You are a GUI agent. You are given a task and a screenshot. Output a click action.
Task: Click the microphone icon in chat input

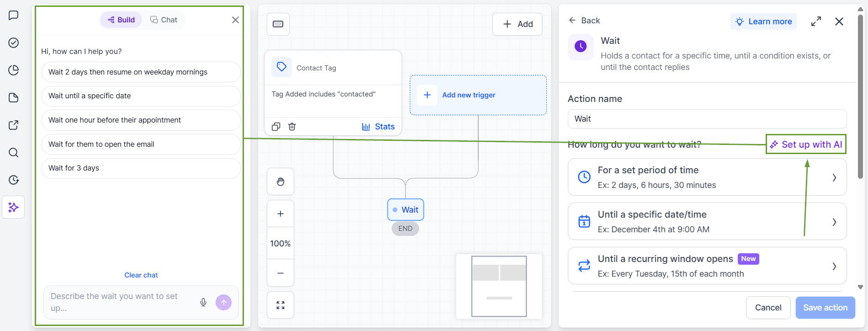point(203,302)
